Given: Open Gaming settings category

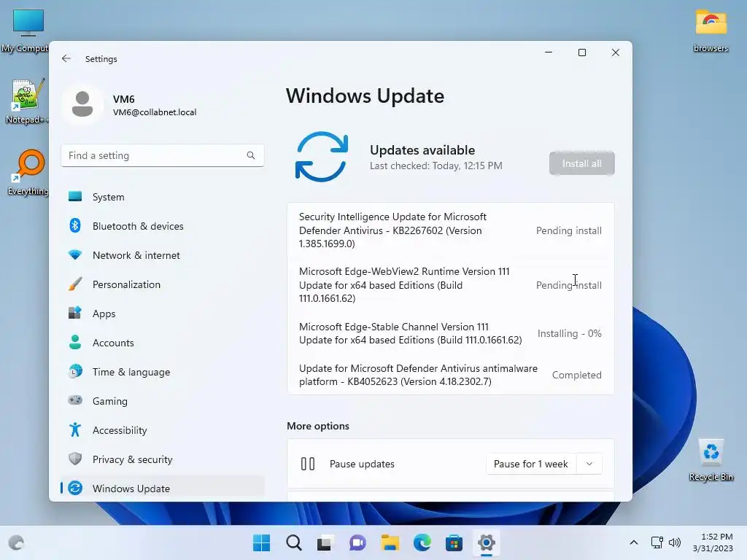Looking at the screenshot, I should coord(163,401).
